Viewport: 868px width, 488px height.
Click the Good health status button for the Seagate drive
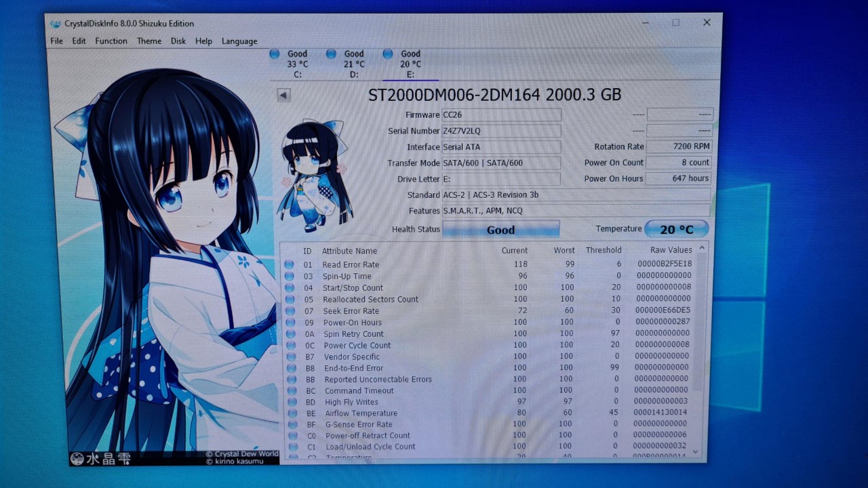pyautogui.click(x=500, y=230)
